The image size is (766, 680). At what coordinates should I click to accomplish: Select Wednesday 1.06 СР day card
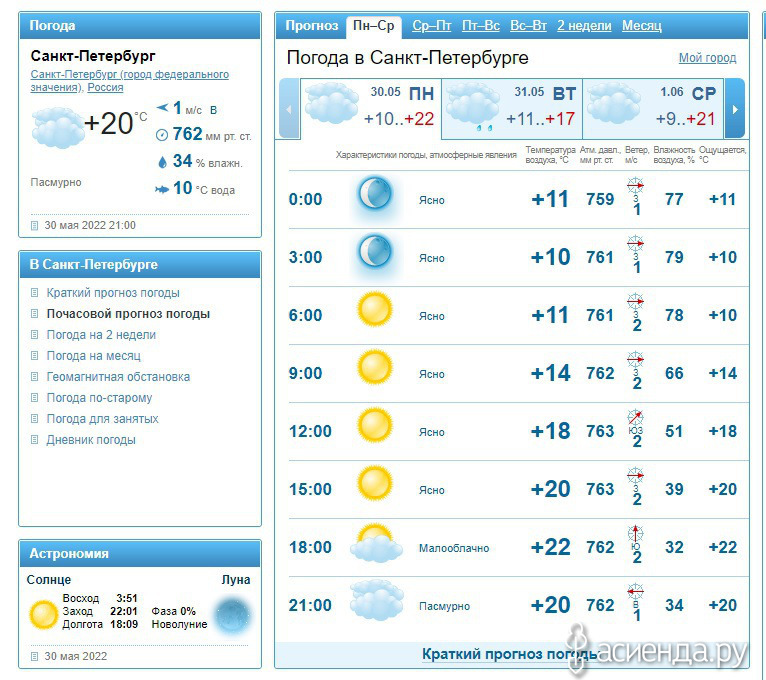click(x=654, y=108)
